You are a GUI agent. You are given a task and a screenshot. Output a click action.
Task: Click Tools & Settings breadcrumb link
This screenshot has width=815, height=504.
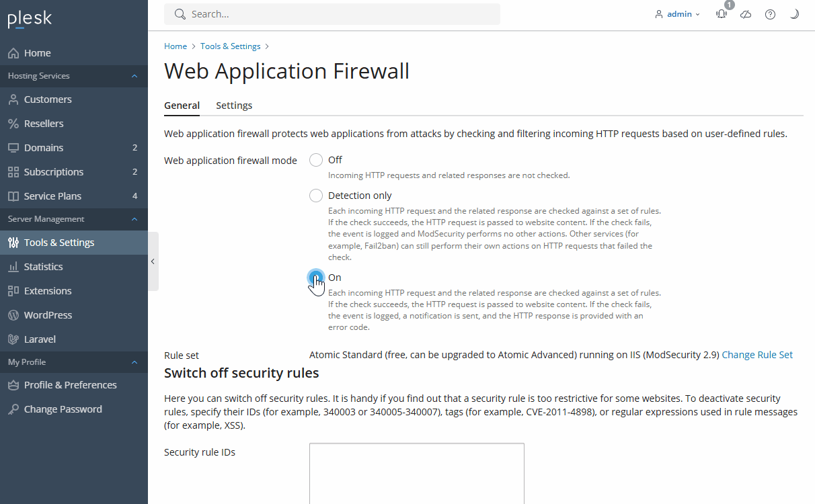(x=231, y=46)
